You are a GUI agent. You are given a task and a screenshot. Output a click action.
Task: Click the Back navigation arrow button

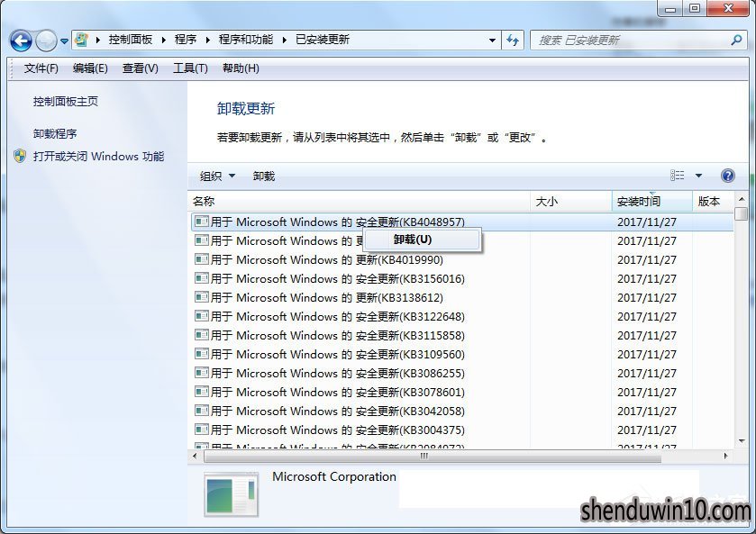(x=21, y=41)
